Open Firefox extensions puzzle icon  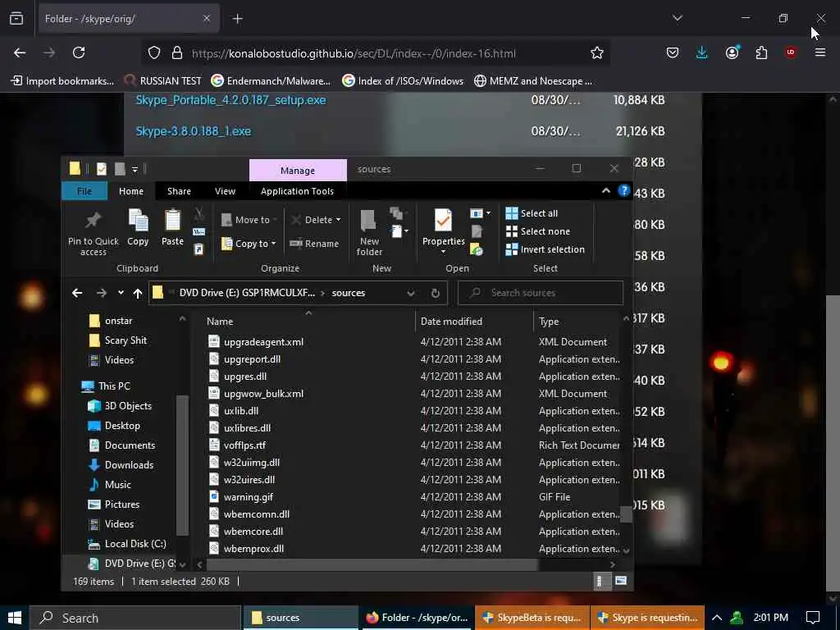(x=761, y=52)
